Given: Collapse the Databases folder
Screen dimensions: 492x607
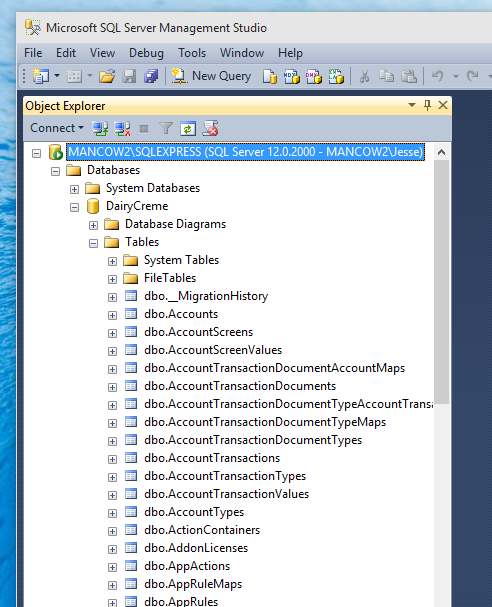Looking at the screenshot, I should click(x=55, y=171).
